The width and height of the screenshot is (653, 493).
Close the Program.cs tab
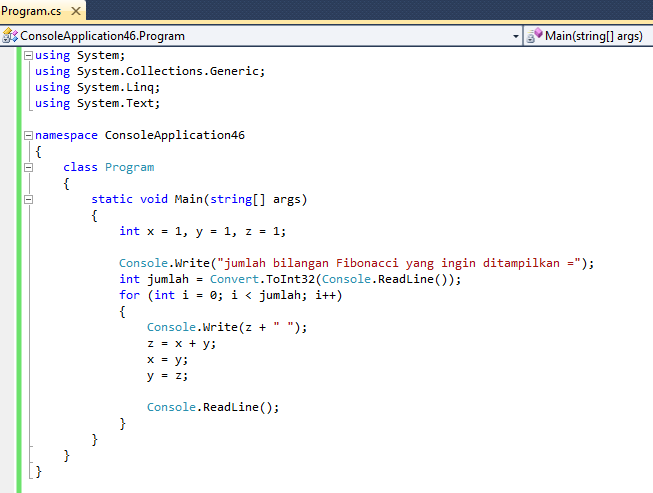click(x=76, y=11)
